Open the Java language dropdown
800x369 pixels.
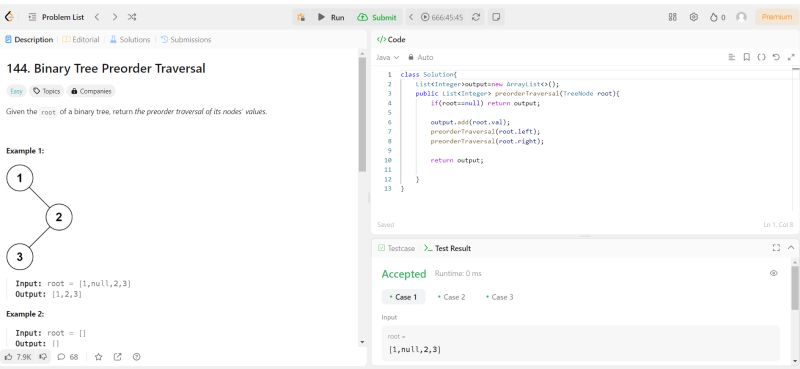(387, 58)
